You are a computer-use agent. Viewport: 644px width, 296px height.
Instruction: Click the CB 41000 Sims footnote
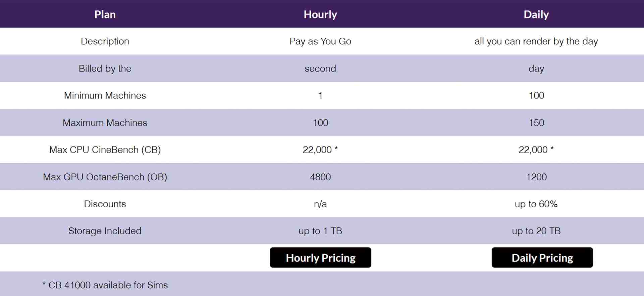[105, 285]
